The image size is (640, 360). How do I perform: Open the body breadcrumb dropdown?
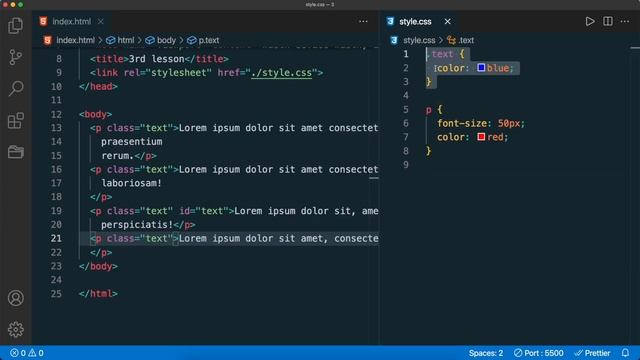(x=166, y=40)
